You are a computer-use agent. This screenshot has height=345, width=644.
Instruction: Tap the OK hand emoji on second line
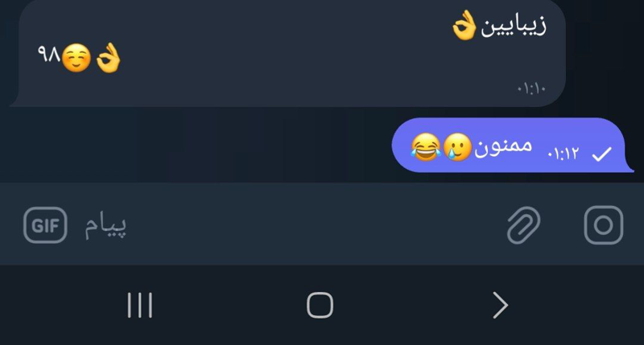[x=109, y=59]
